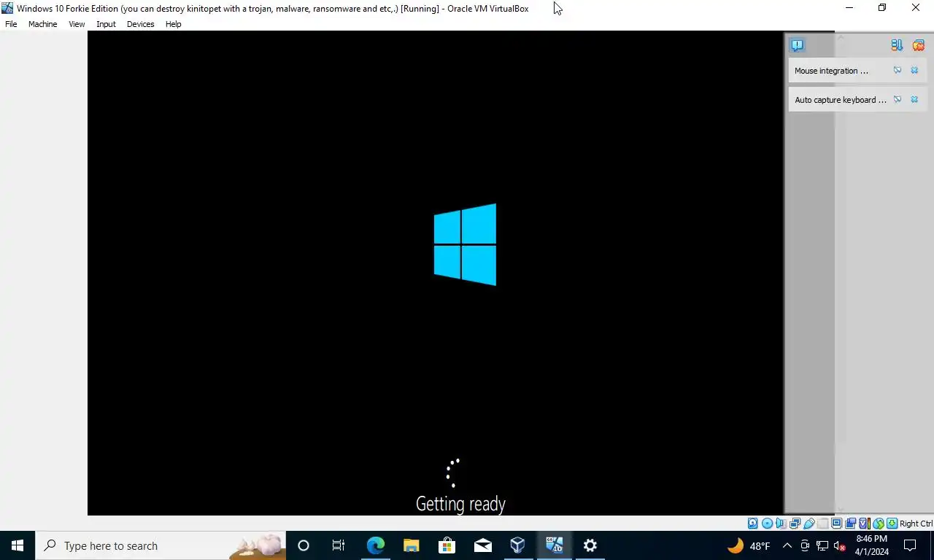Screen dimensions: 934x560
Task: Open the Help menu
Action: [x=173, y=24]
